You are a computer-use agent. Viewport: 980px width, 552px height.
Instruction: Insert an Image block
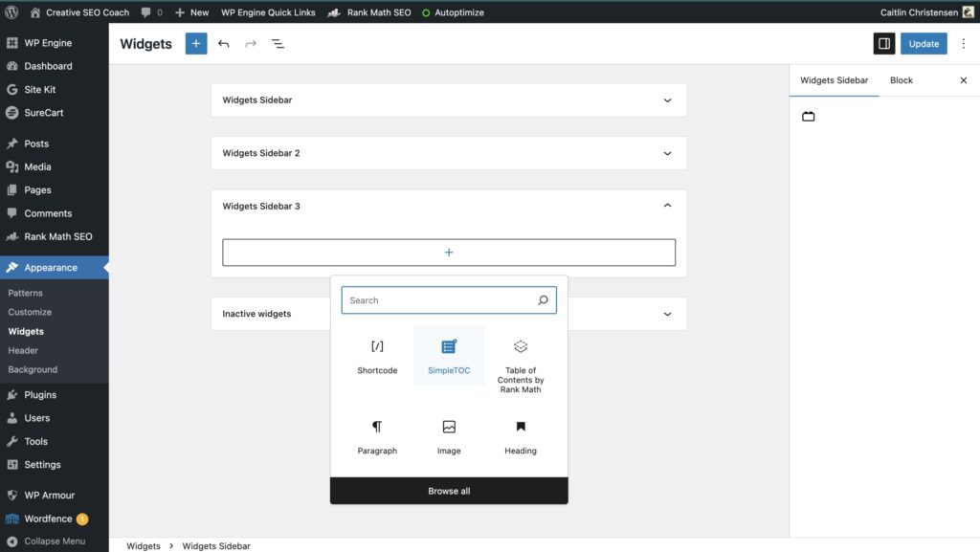point(449,435)
